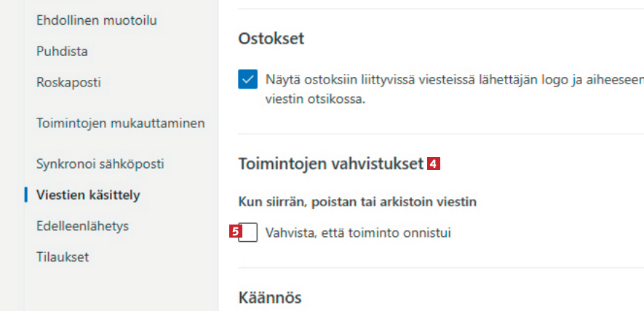Screen dimensions: 644x311
Task: Go to Roskaposti settings
Action: [x=68, y=82]
